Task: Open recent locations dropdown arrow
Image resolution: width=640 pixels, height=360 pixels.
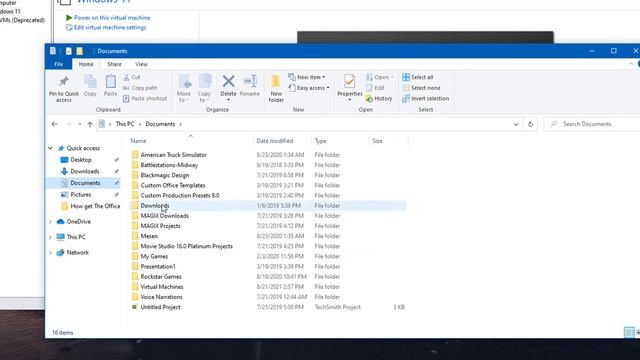Action: (80, 124)
